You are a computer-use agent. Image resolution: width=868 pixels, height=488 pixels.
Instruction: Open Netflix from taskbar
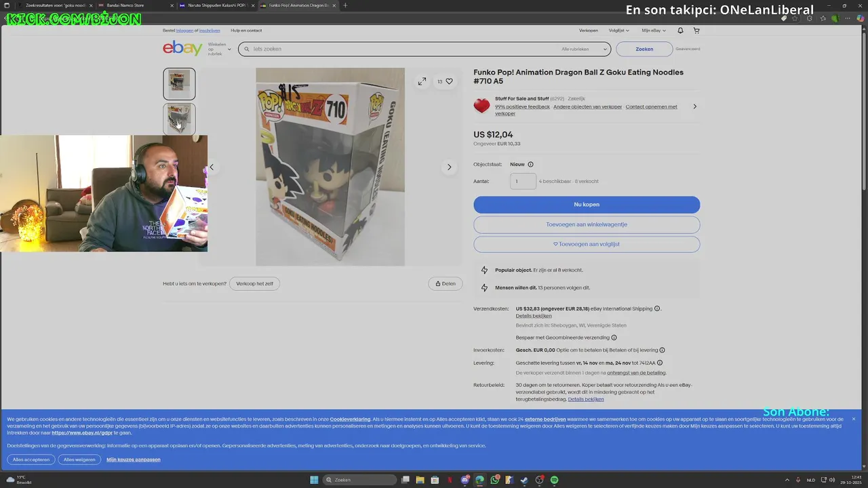[450, 480]
